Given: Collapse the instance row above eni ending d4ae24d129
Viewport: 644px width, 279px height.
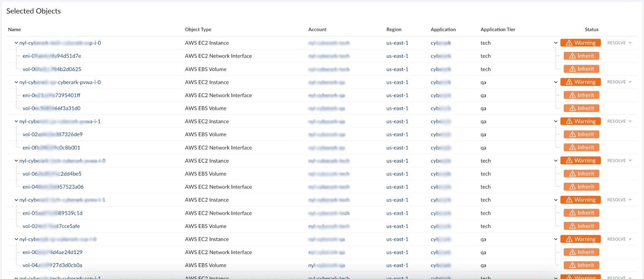Looking at the screenshot, I should tap(16, 239).
